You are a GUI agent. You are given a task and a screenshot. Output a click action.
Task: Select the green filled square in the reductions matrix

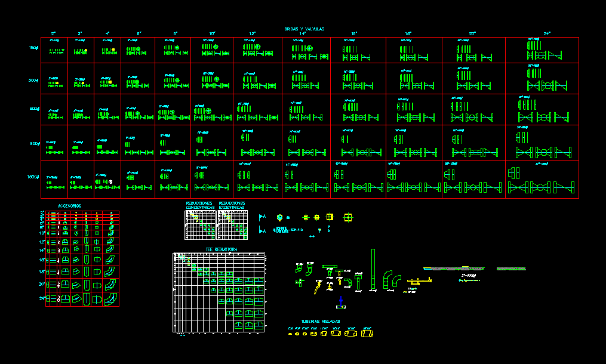pyautogui.click(x=200, y=225)
